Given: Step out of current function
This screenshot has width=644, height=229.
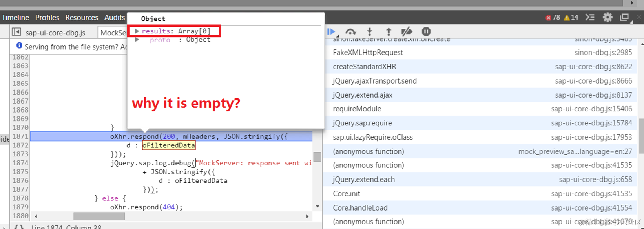Looking at the screenshot, I should coord(389,31).
